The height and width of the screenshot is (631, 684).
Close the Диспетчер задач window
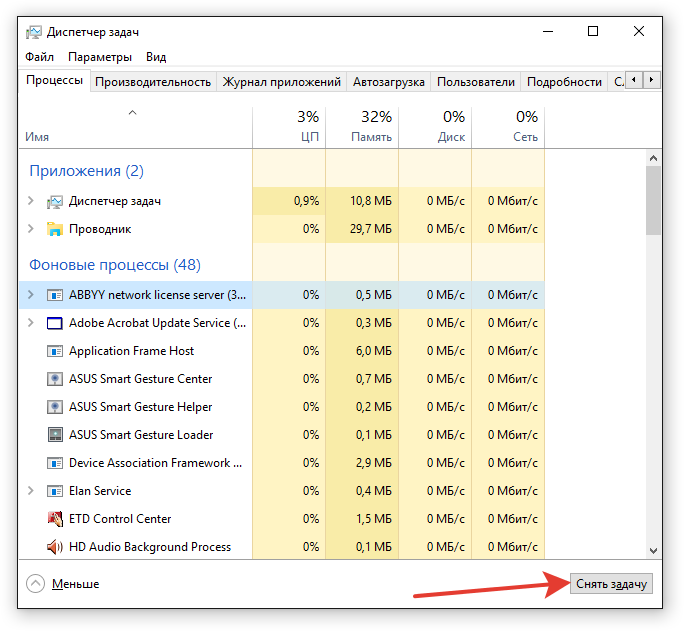point(639,31)
